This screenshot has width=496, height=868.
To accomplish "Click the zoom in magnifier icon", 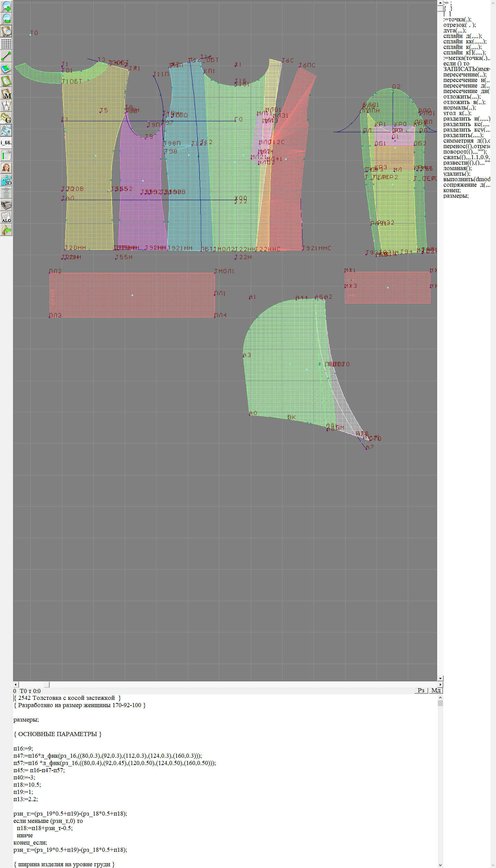I will click(x=6, y=6).
